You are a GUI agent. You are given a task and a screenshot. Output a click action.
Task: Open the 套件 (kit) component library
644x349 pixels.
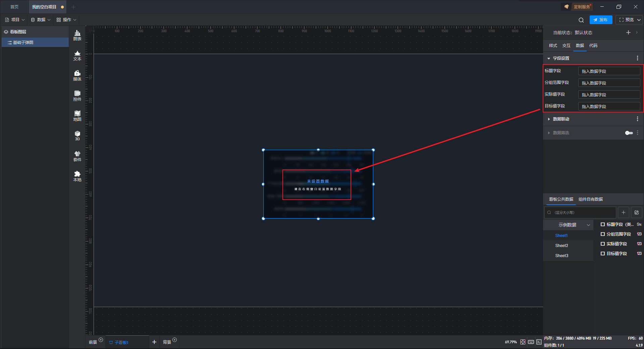pyautogui.click(x=77, y=156)
